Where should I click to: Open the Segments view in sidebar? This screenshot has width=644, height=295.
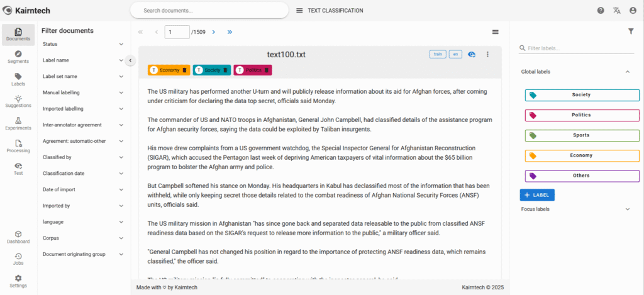pyautogui.click(x=18, y=57)
